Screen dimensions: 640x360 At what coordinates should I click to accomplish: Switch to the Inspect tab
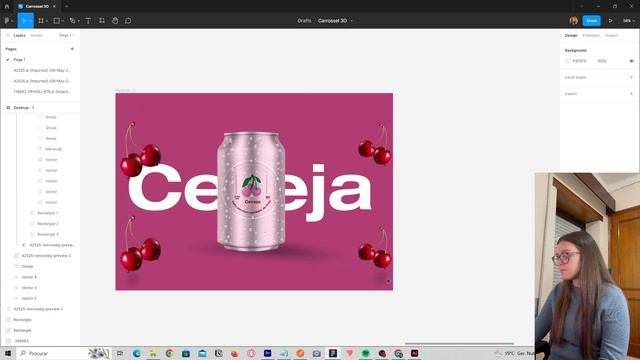pos(611,36)
